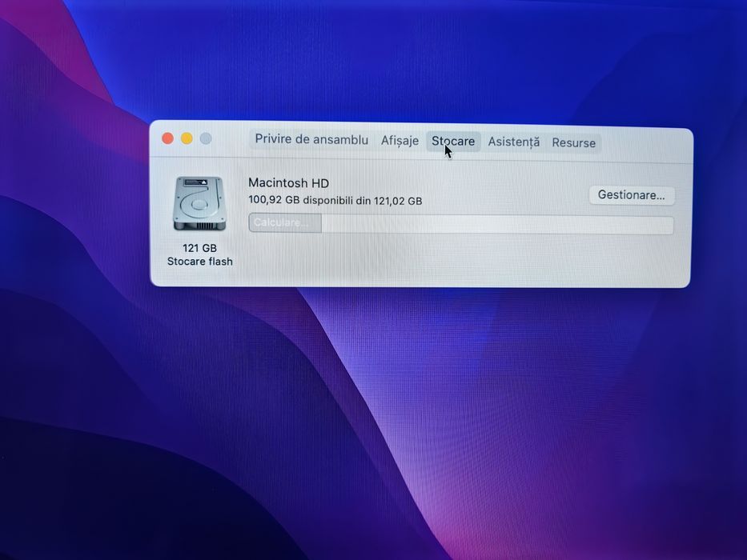Click the 100,92 GB disponibili din 121,02 GB text

[335, 201]
